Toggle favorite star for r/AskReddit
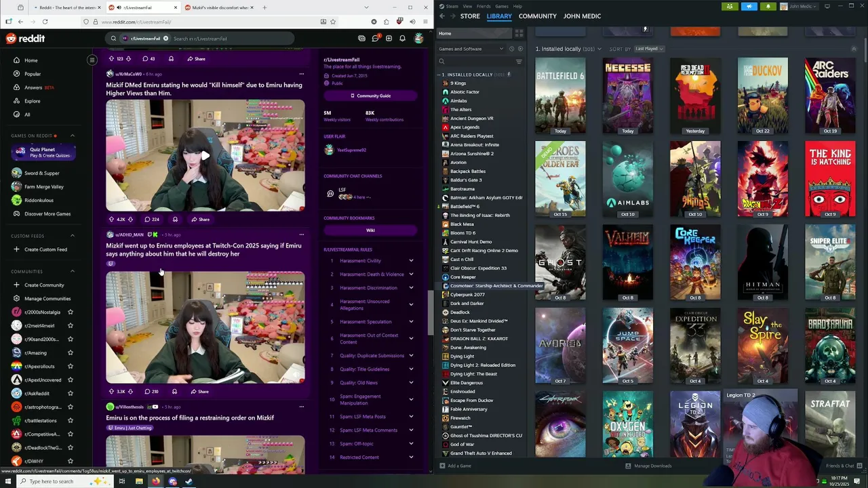The height and width of the screenshot is (488, 868). pos(70,394)
